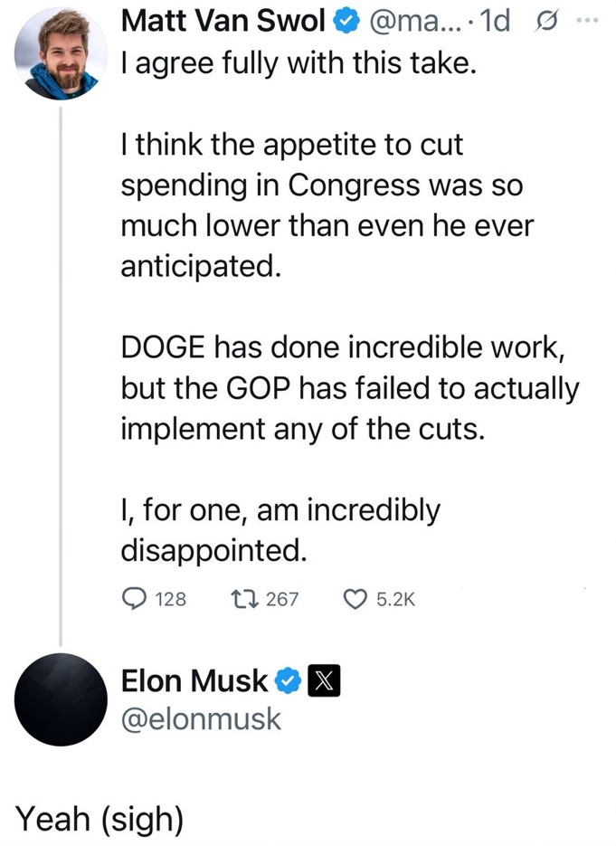Retweet Matt Van Swol's post
The height and width of the screenshot is (846, 616).
pos(242,598)
